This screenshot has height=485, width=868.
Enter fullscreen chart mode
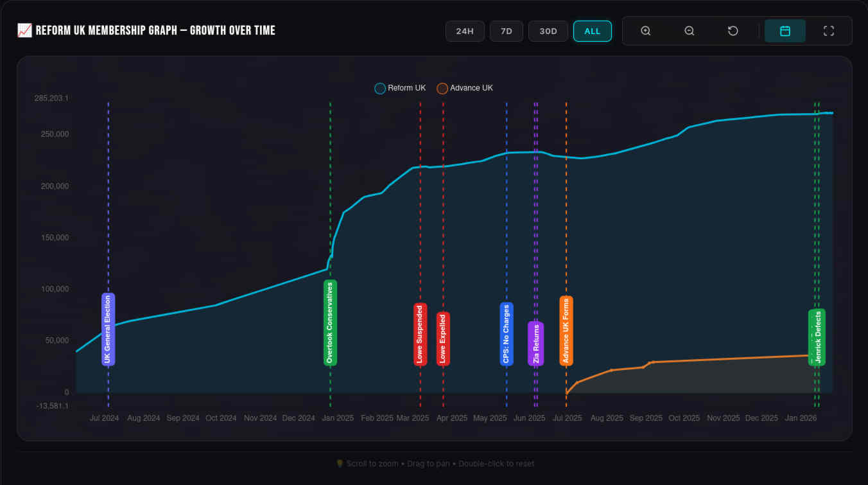click(x=828, y=31)
